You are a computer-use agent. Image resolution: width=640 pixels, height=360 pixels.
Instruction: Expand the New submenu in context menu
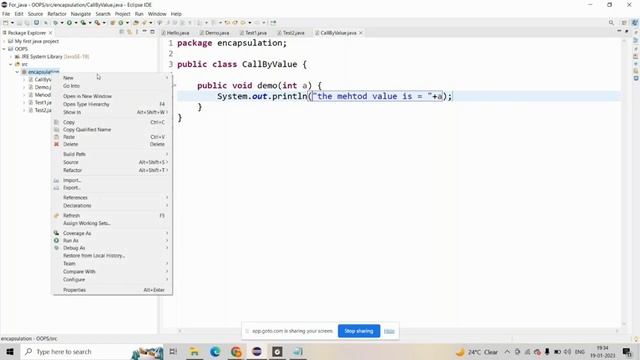(x=167, y=78)
